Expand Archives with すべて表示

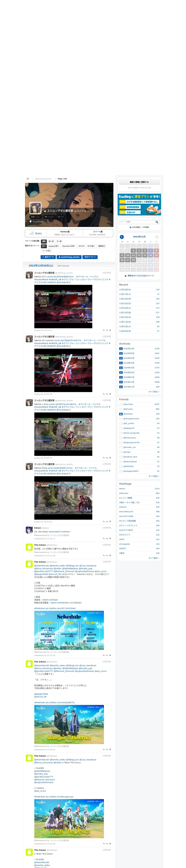(154, 392)
